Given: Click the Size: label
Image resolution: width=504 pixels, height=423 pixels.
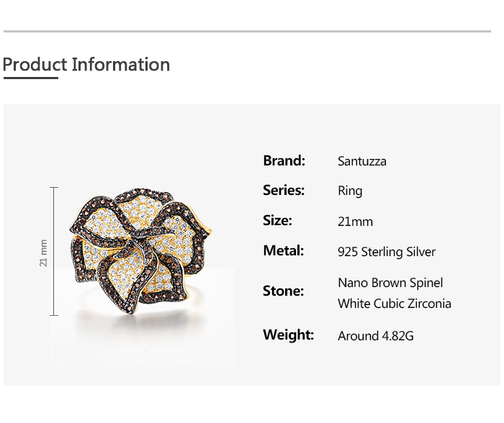Looking at the screenshot, I should point(277,221).
